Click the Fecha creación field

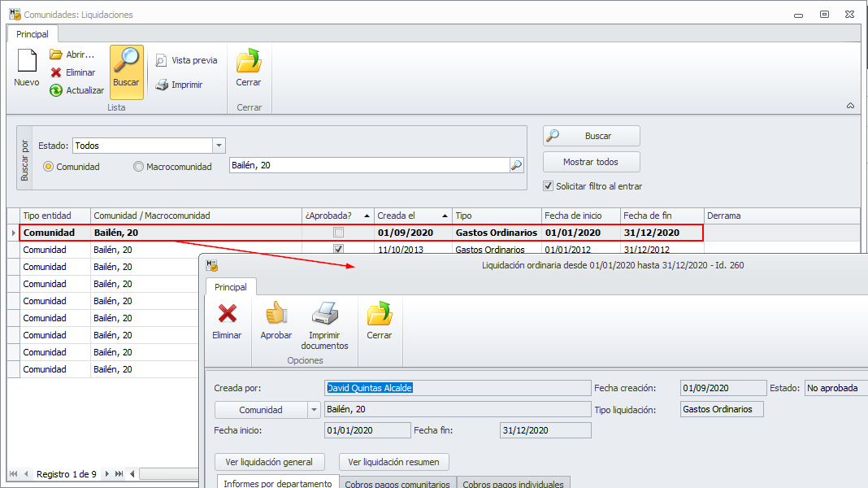click(723, 388)
